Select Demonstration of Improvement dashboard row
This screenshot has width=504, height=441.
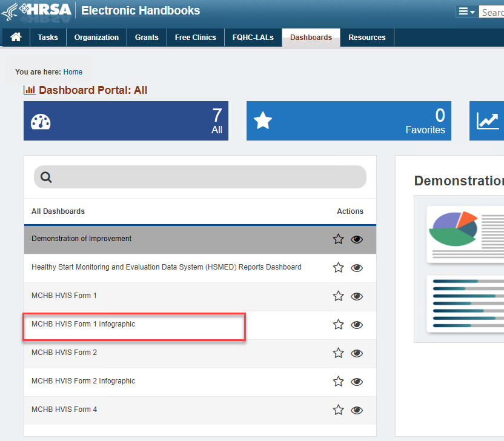pos(200,240)
